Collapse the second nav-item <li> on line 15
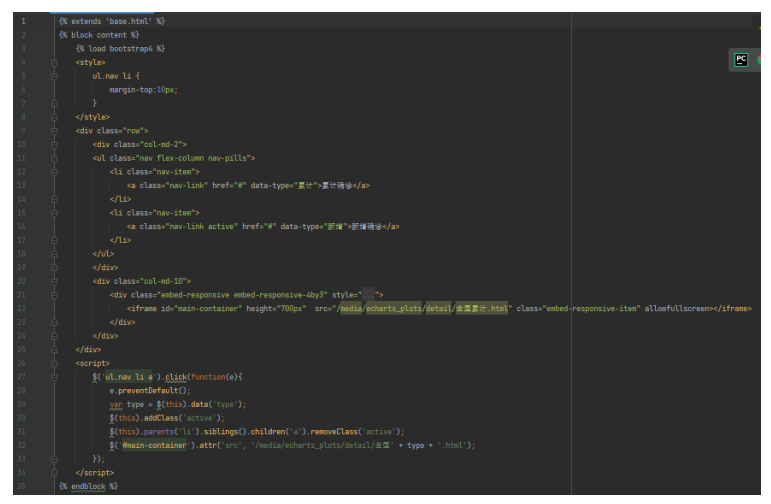The height and width of the screenshot is (504, 771). (55, 213)
